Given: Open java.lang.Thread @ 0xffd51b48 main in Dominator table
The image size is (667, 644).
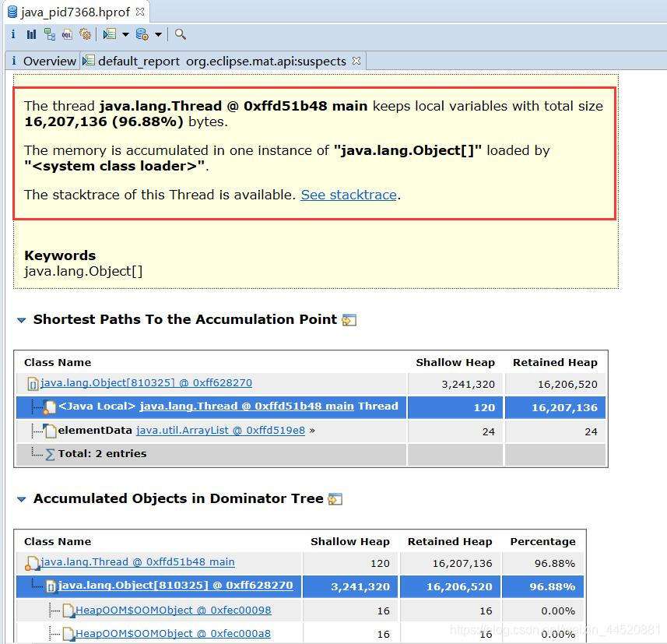Looking at the screenshot, I should [138, 562].
